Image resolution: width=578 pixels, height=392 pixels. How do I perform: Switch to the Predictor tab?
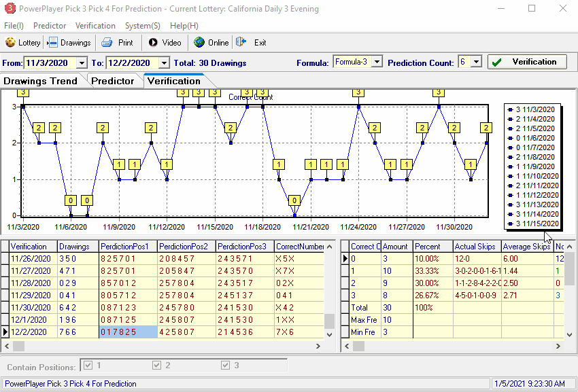pyautogui.click(x=113, y=81)
